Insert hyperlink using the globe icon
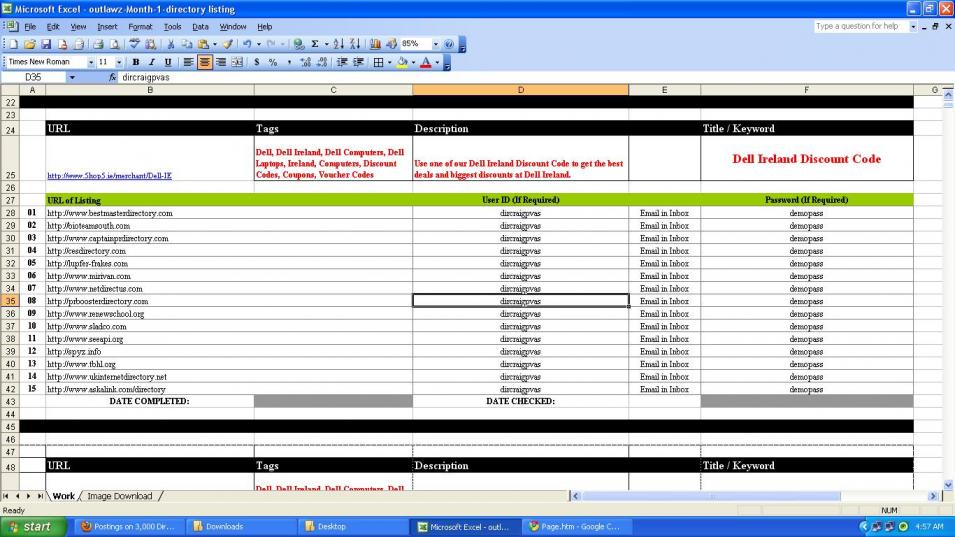This screenshot has height=537, width=955. click(x=298, y=44)
